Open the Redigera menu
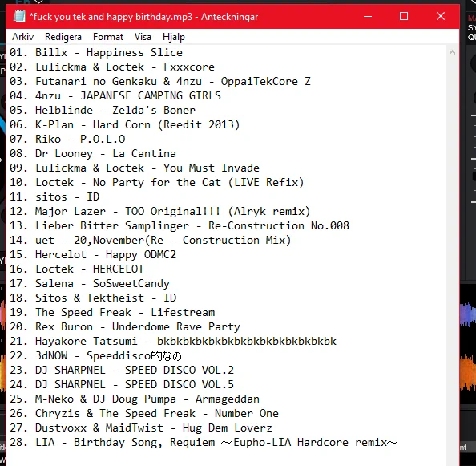The image size is (476, 466). 63,37
